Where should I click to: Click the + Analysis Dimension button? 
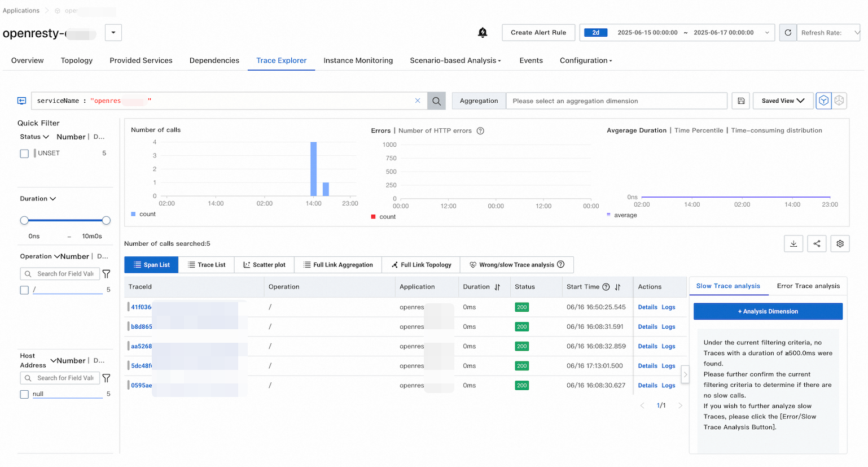tap(768, 312)
